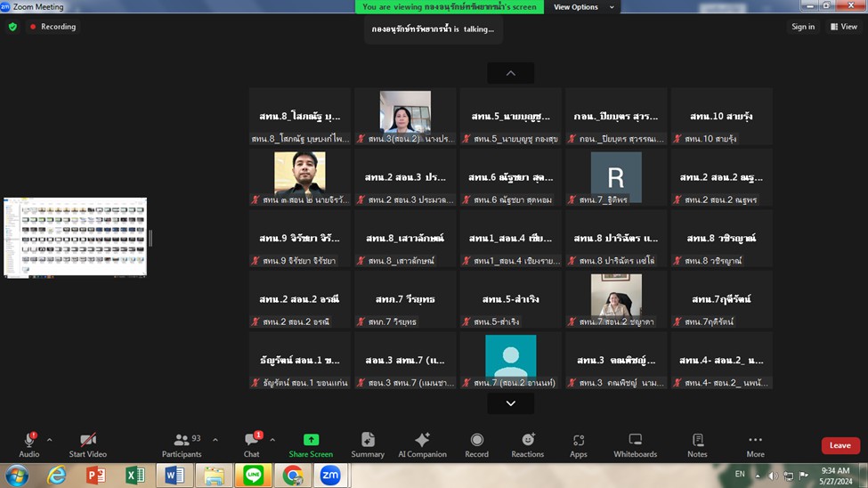Open the View menu at top right

(x=844, y=27)
